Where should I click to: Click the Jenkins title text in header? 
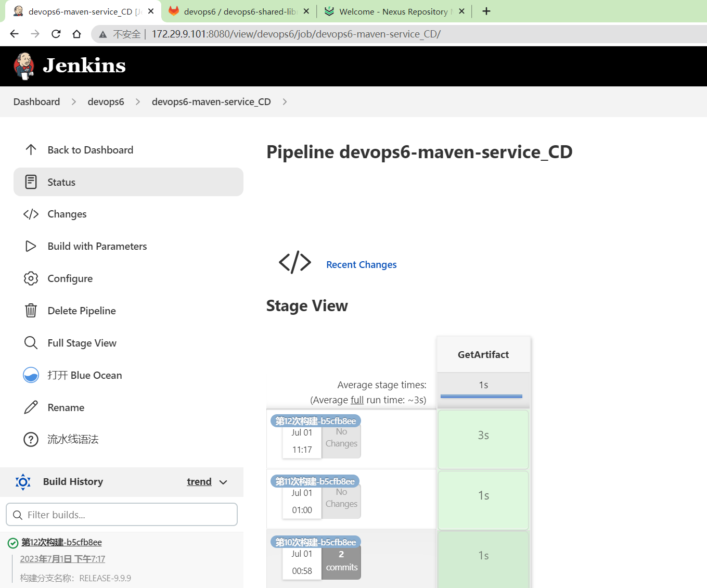tap(84, 66)
